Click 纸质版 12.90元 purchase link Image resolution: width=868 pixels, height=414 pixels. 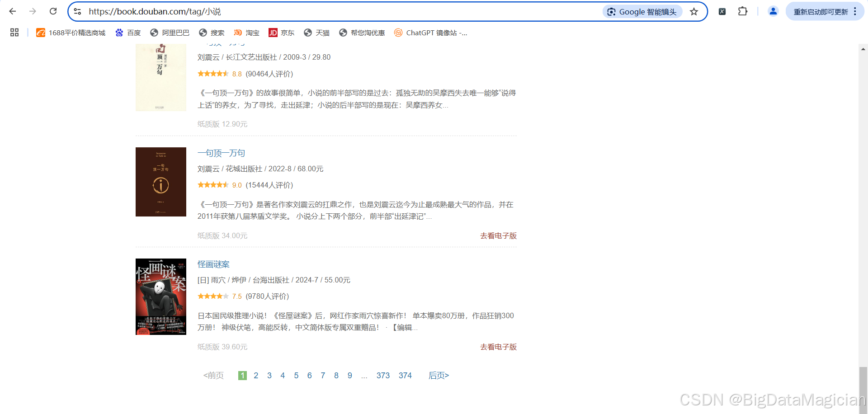pyautogui.click(x=222, y=124)
